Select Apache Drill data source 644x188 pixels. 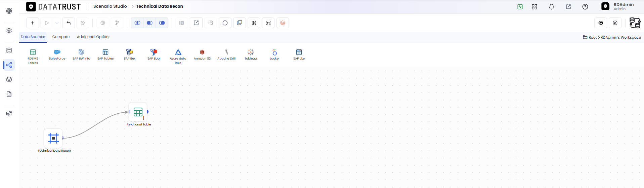pos(226,54)
